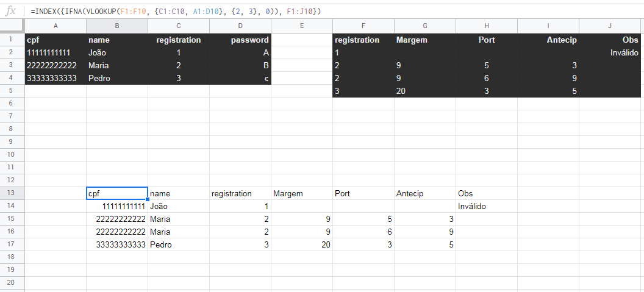The width and height of the screenshot is (644, 292).
Task: Click the 'Margem' cell in row 13
Action: (x=302, y=193)
